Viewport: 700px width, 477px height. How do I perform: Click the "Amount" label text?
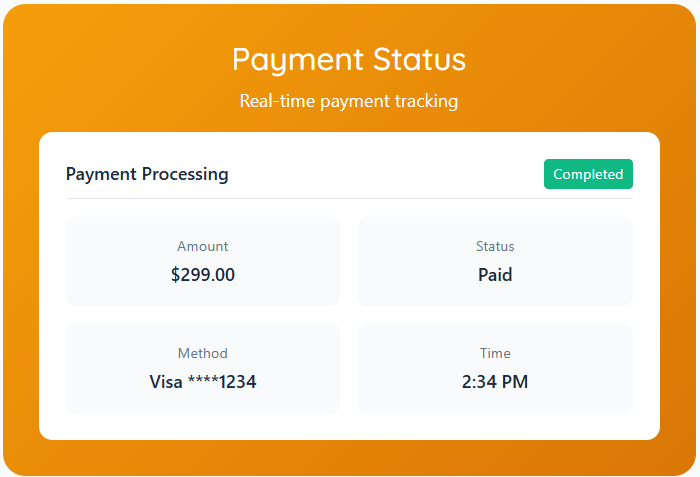[203, 246]
